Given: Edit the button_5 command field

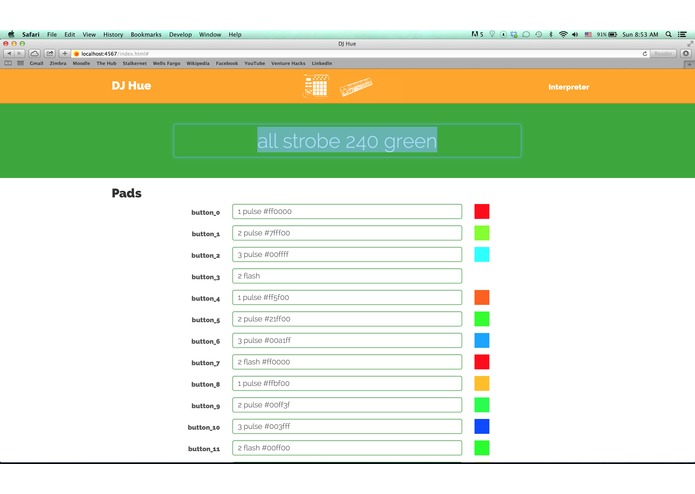Looking at the screenshot, I should point(347,319).
